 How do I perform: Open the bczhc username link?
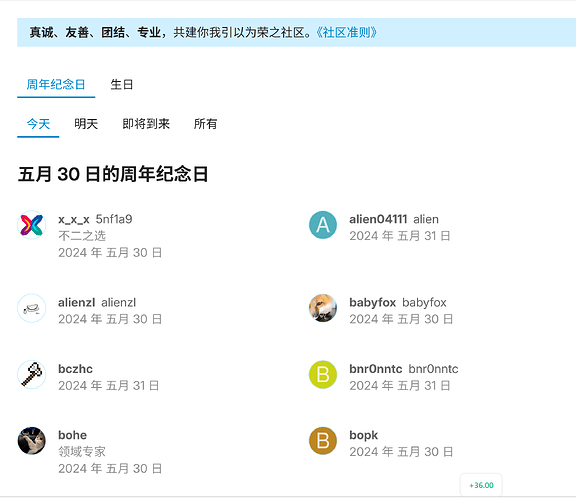(x=75, y=369)
